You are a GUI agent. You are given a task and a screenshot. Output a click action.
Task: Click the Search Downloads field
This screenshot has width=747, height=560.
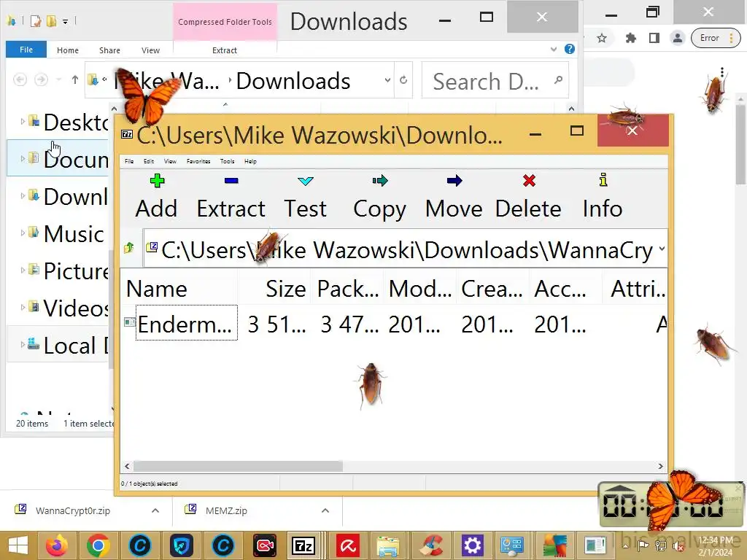coord(495,80)
